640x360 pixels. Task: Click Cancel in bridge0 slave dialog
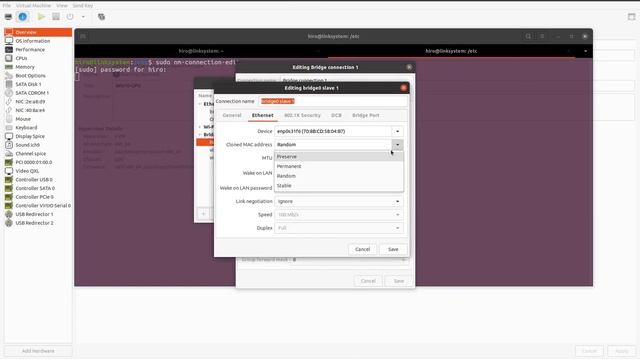(x=362, y=249)
